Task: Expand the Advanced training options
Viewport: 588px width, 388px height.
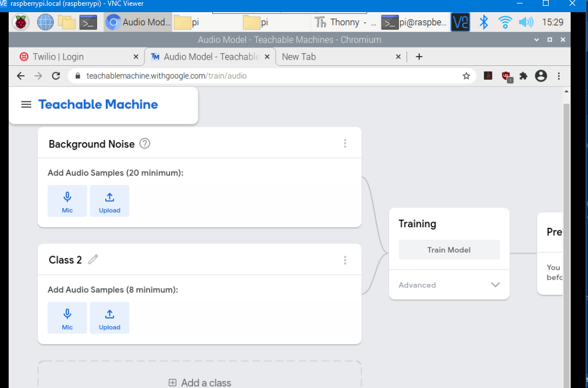Action: (x=449, y=285)
